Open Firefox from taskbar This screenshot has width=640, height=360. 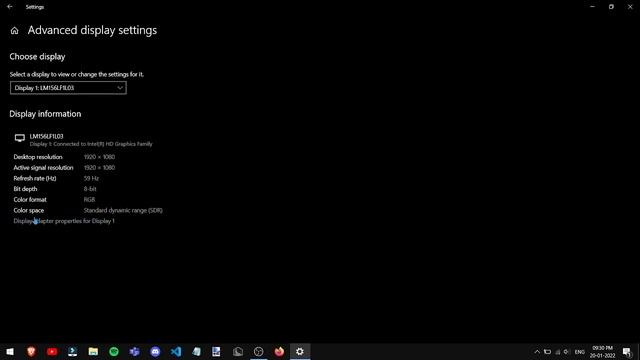pos(279,351)
